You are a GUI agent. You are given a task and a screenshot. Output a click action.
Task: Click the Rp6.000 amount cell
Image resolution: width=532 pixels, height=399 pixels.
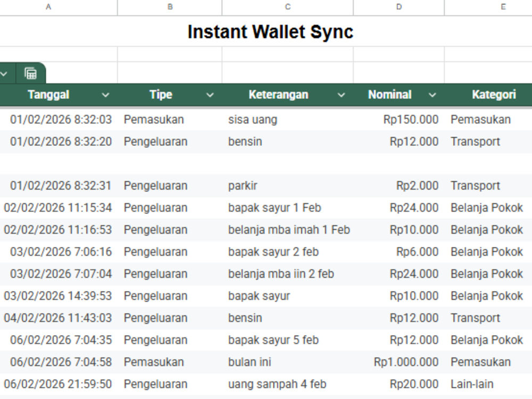point(398,252)
